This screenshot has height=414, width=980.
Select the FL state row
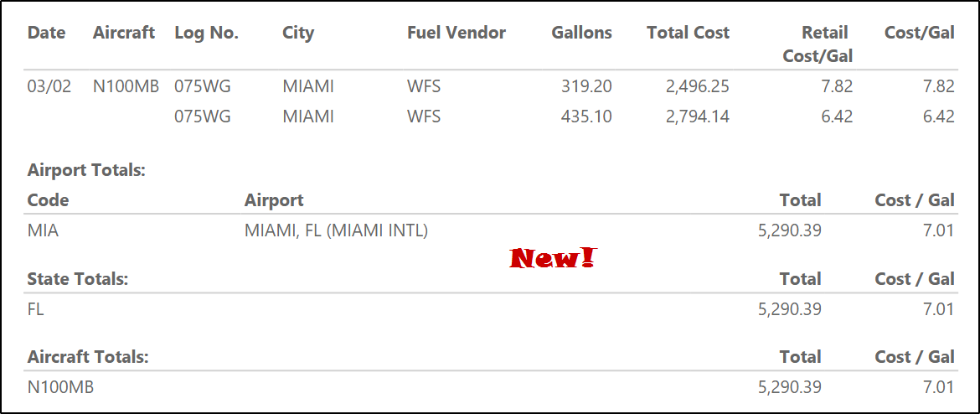[35, 309]
